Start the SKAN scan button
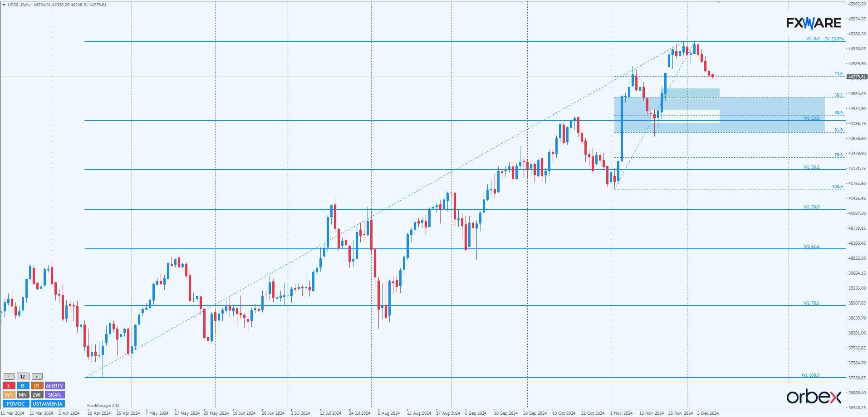The width and height of the screenshot is (868, 417). [x=54, y=395]
